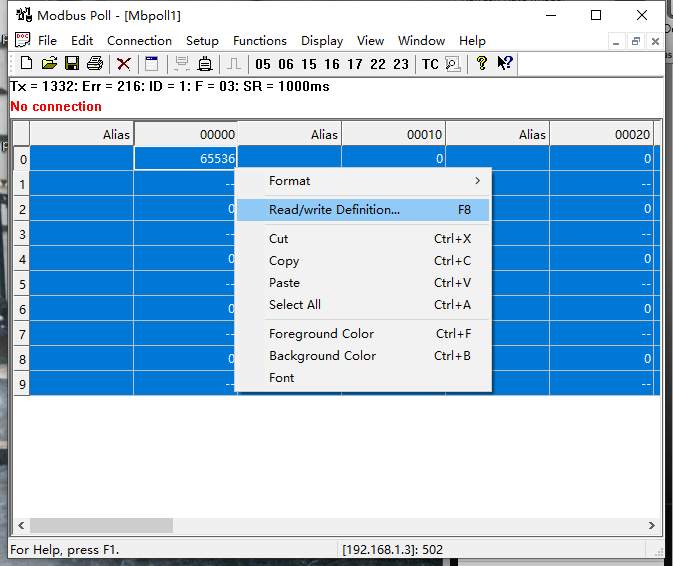This screenshot has height=566, width=673.
Task: Click function 22 mask write button
Action: tap(378, 64)
